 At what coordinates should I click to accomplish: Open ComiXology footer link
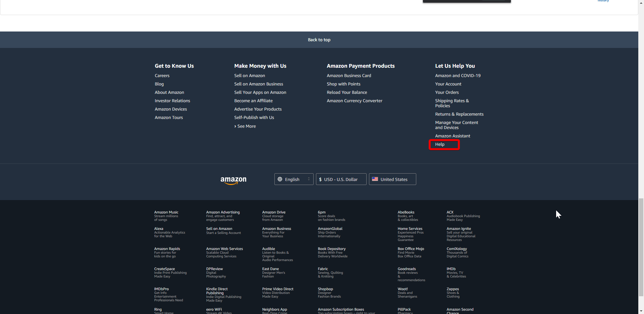457,252
